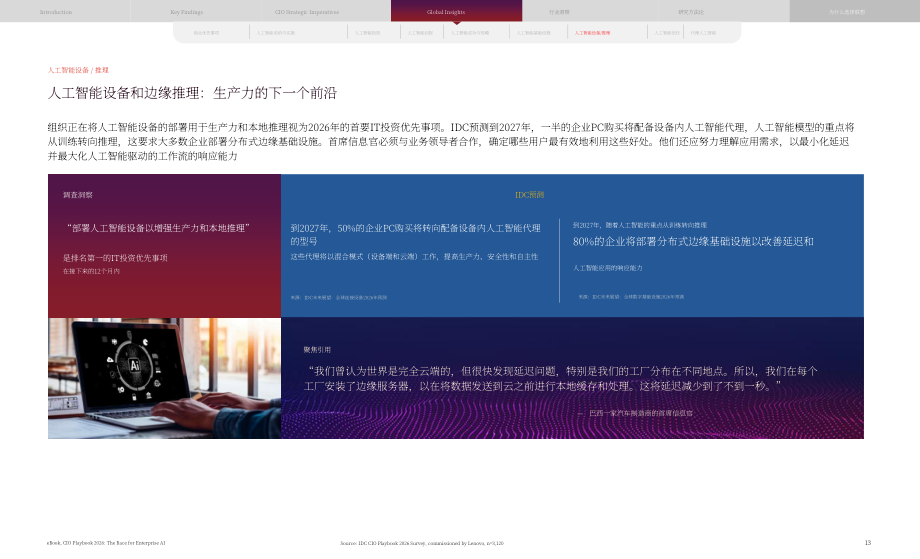The image size is (920, 559).
Task: Click the quote beginning “我们曾认为世界是完全云端的
Action: click(560, 378)
